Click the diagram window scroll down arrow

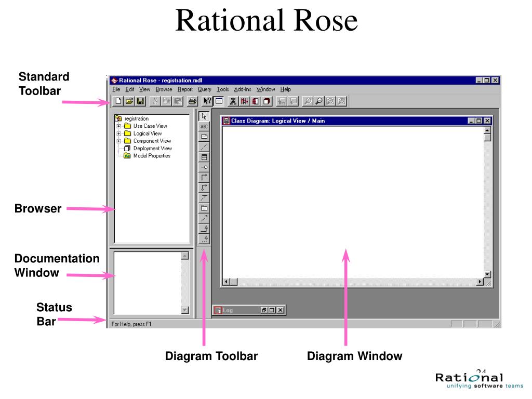click(487, 274)
